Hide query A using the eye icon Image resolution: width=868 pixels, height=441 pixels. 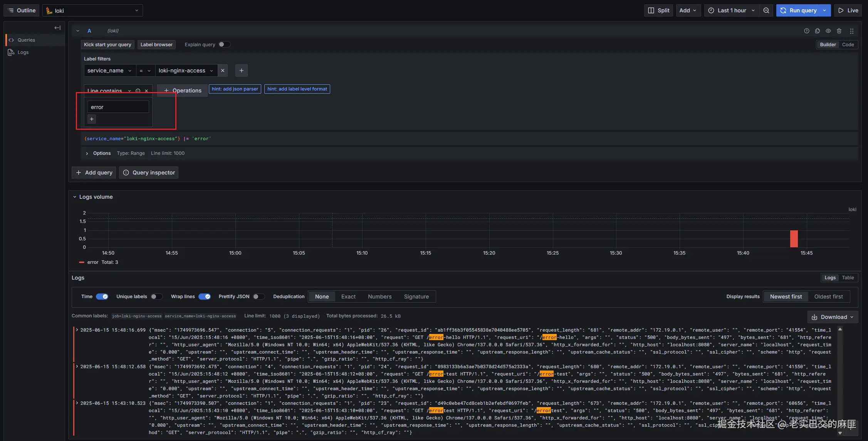[828, 31]
